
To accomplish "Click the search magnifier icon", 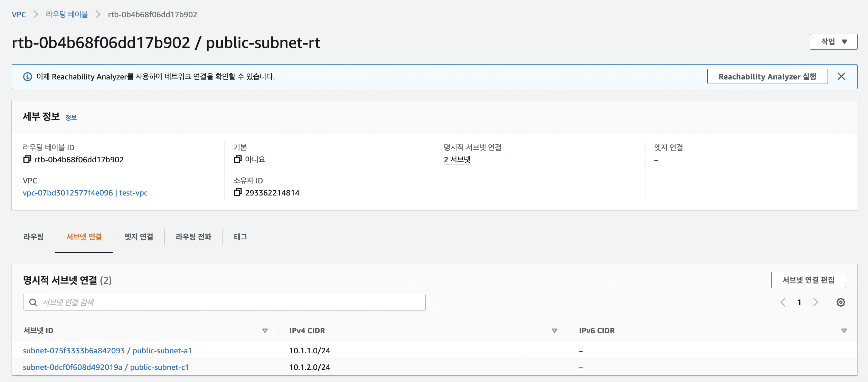I will 33,303.
